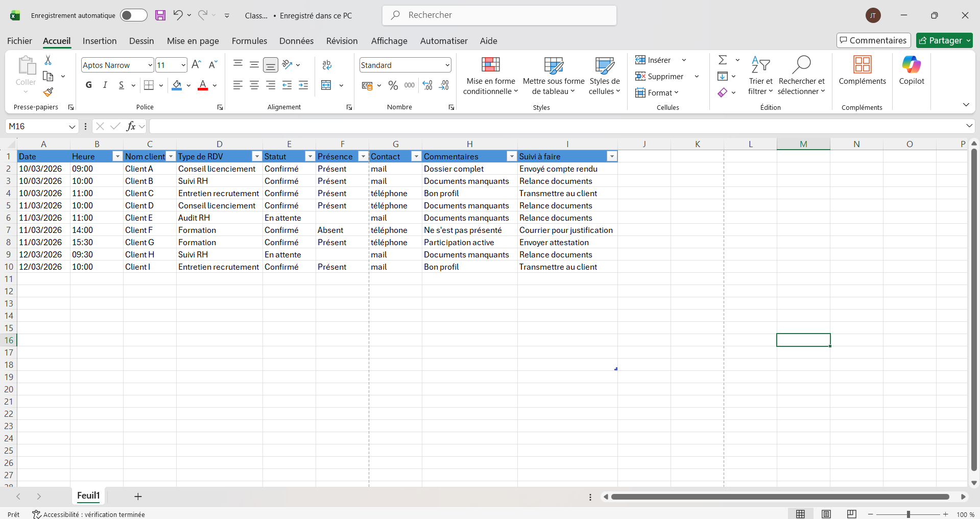Open the Données ribbon tab
Screen dimensions: 980x519
[x=296, y=41]
